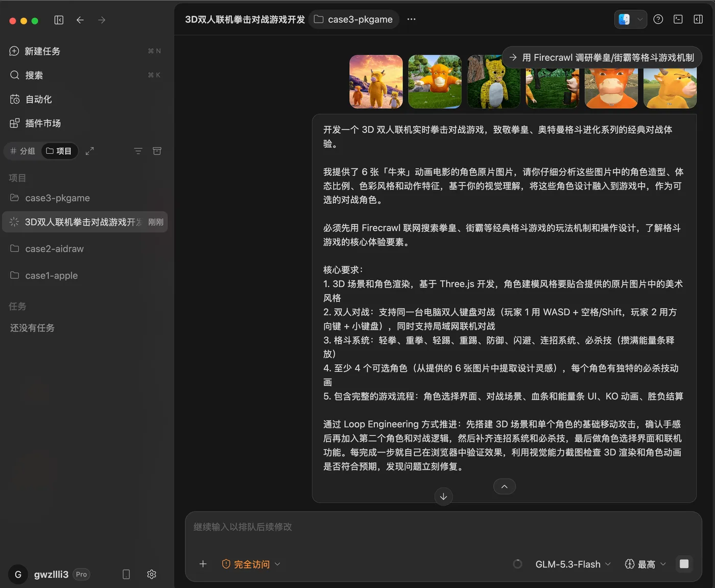The width and height of the screenshot is (715, 588).
Task: Open case1-apple project folder
Action: point(85,275)
